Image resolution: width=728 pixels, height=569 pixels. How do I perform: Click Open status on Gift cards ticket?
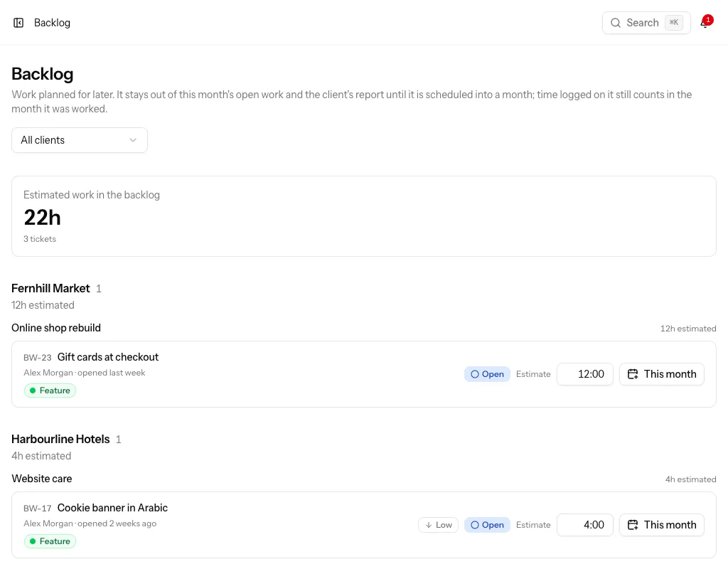pos(487,374)
